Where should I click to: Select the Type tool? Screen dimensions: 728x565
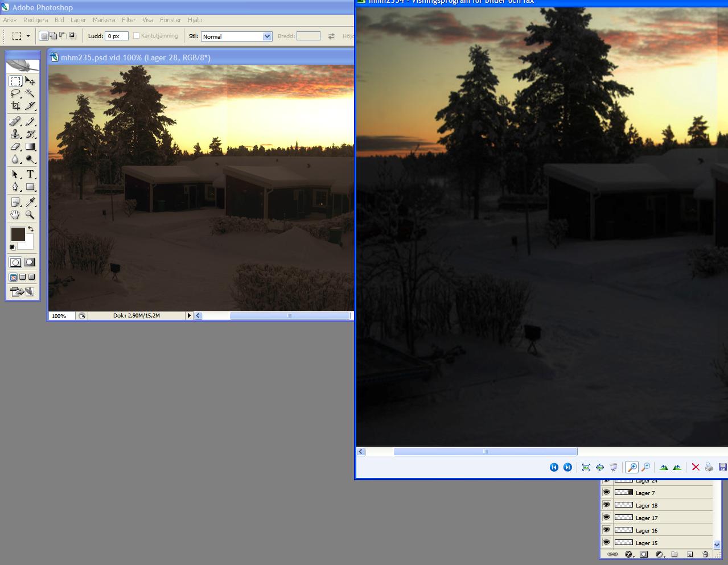pos(30,174)
